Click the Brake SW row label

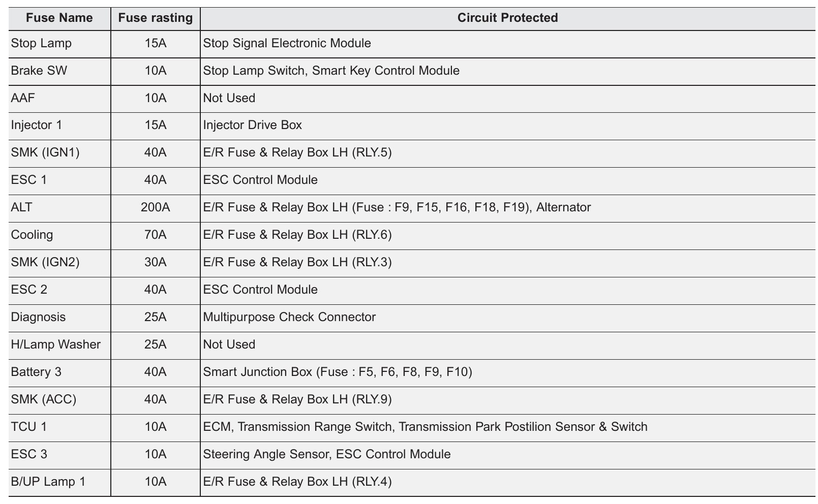click(39, 71)
